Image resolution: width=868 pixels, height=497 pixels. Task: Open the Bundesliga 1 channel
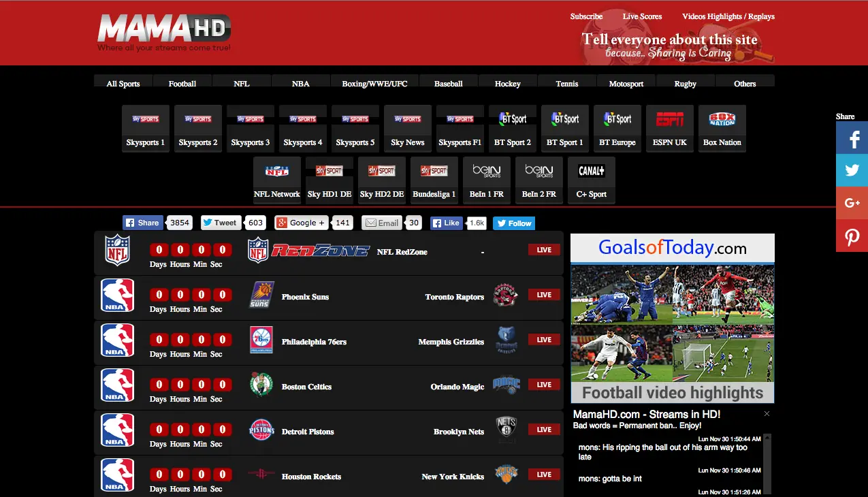coord(434,180)
